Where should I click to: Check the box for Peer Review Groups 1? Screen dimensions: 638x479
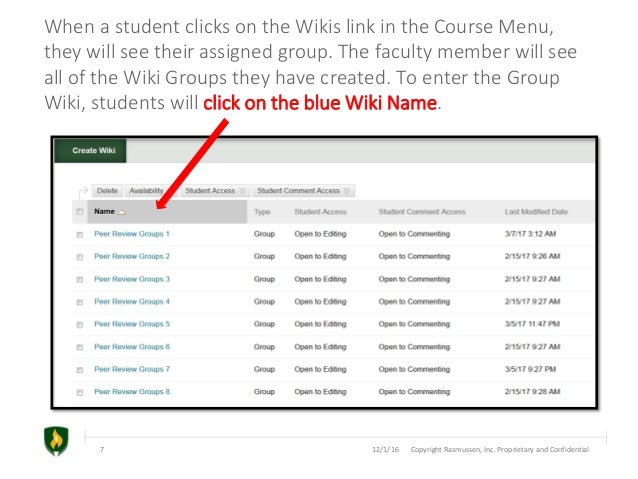[x=80, y=235]
